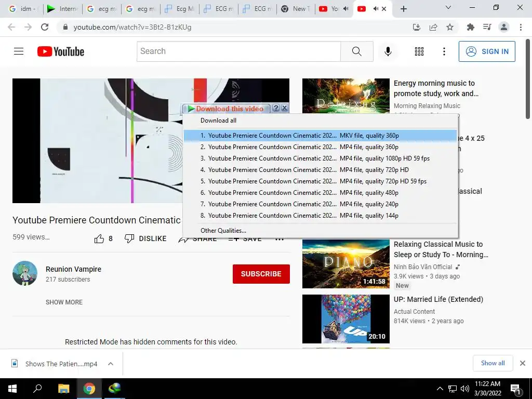Image resolution: width=532 pixels, height=399 pixels.
Task: Switch to the Internet Download Manager tab
Action: (x=63, y=9)
